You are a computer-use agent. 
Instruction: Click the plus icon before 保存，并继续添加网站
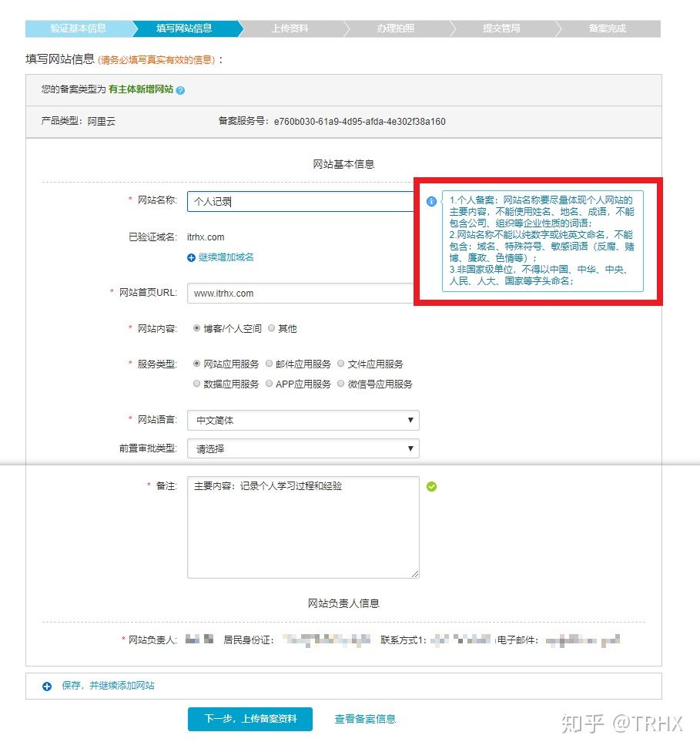coord(47,687)
